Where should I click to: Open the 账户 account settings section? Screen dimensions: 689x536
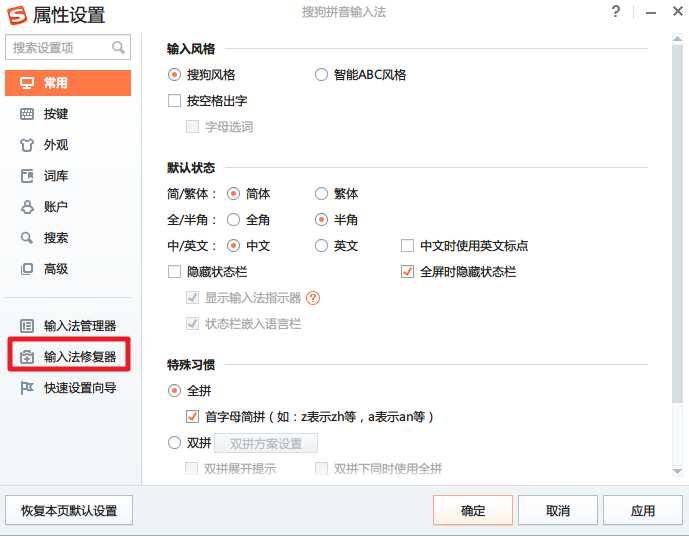pyautogui.click(x=56, y=207)
